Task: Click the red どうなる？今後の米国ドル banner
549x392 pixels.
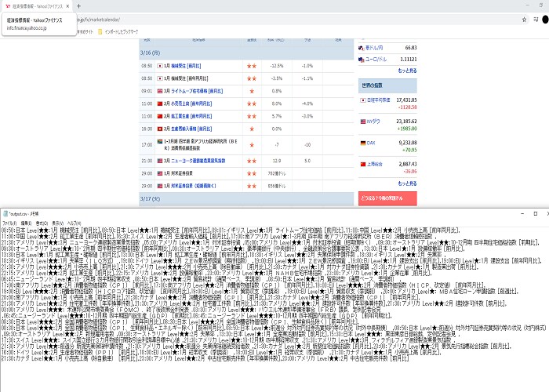Action: click(387, 198)
